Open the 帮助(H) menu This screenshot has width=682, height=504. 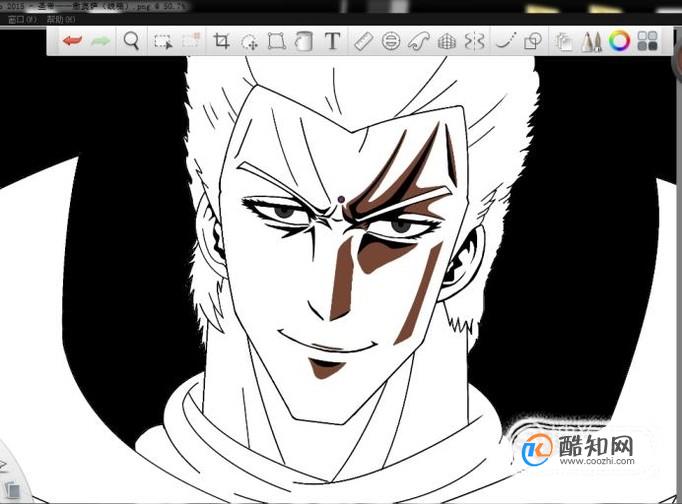[61, 20]
